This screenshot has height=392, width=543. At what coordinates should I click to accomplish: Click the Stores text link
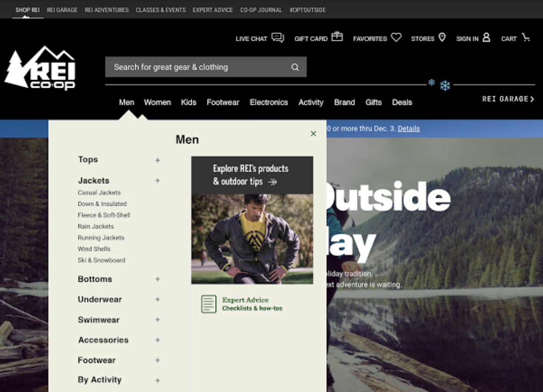422,39
